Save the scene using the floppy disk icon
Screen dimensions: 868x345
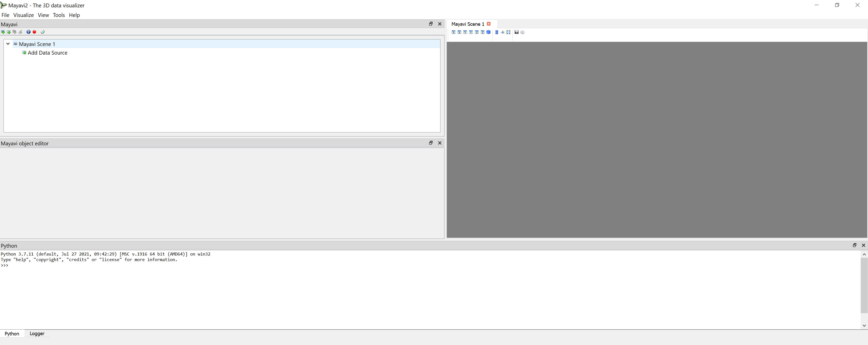click(516, 32)
